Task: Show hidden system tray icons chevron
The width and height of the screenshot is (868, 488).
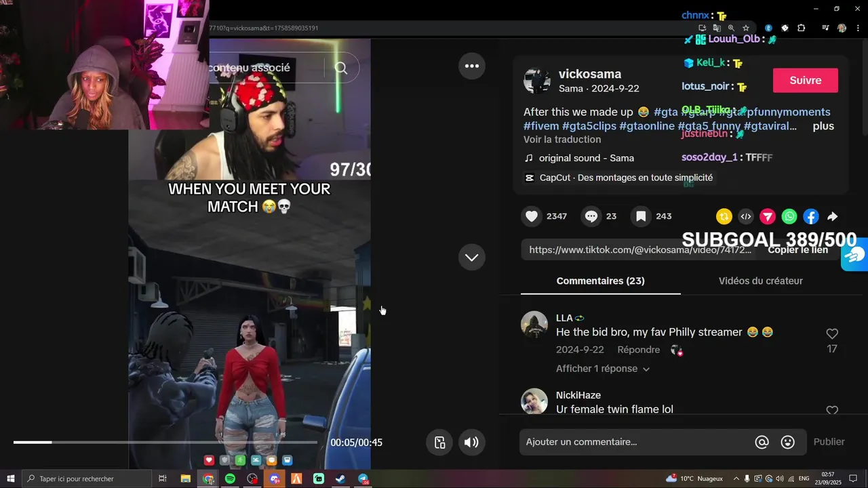Action: coord(736,479)
